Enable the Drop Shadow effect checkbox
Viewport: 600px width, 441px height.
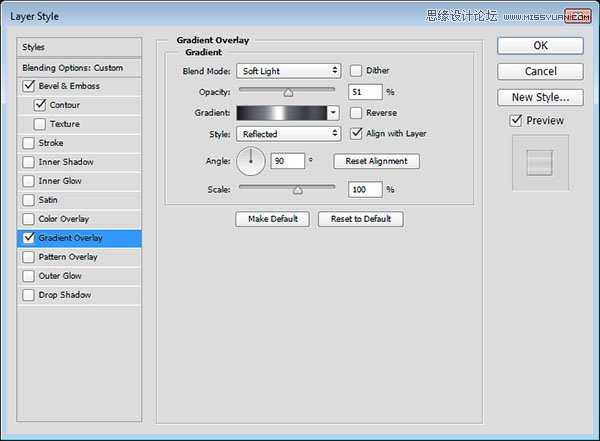[x=27, y=295]
